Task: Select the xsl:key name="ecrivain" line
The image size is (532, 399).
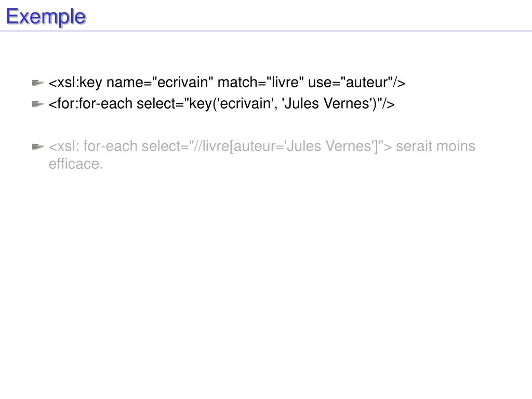Action: (x=227, y=83)
